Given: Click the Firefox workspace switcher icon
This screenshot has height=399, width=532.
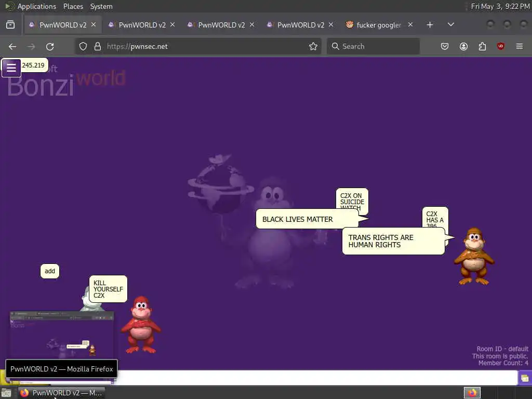Looking at the screenshot, I should 472,393.
